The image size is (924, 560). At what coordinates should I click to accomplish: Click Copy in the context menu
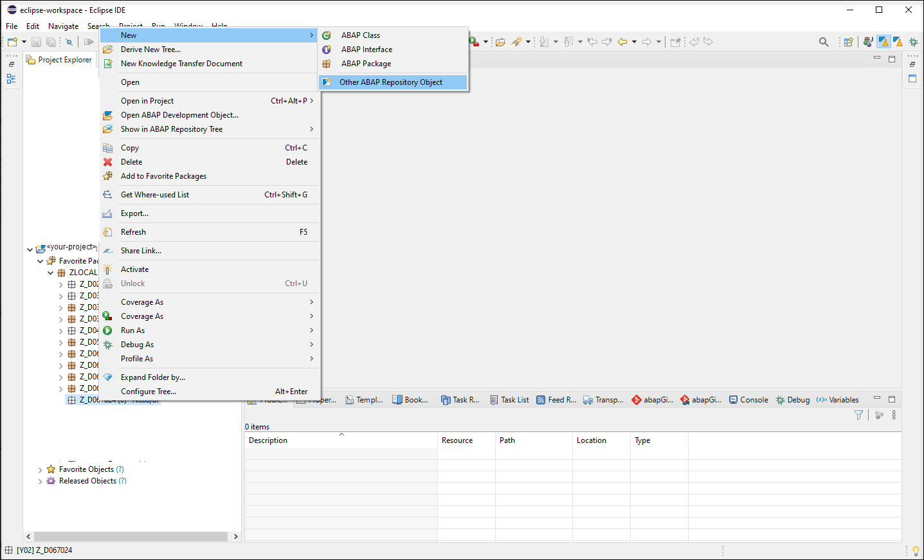tap(210, 148)
